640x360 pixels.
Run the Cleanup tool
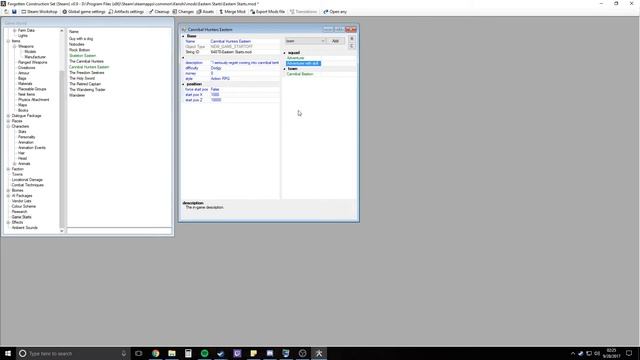[x=159, y=12]
